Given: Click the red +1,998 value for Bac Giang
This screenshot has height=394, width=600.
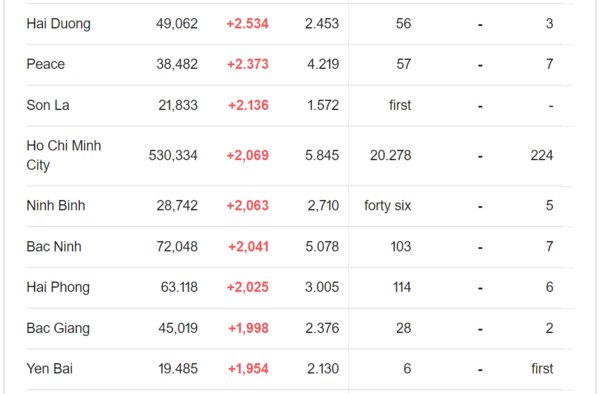Looking at the screenshot, I should (x=248, y=328).
